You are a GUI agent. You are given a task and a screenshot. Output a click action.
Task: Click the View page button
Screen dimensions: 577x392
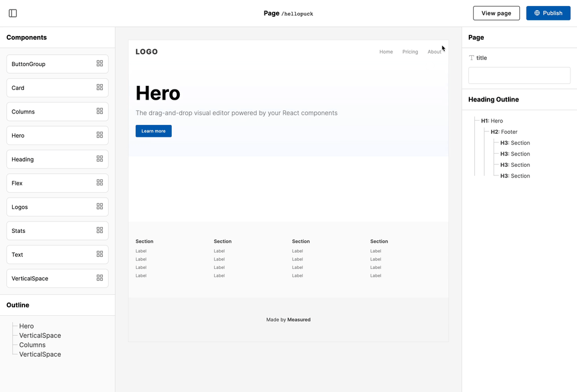(496, 13)
